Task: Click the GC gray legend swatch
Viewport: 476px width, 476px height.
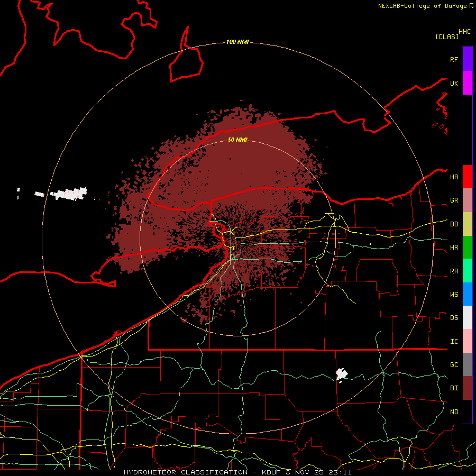Action: click(467, 364)
